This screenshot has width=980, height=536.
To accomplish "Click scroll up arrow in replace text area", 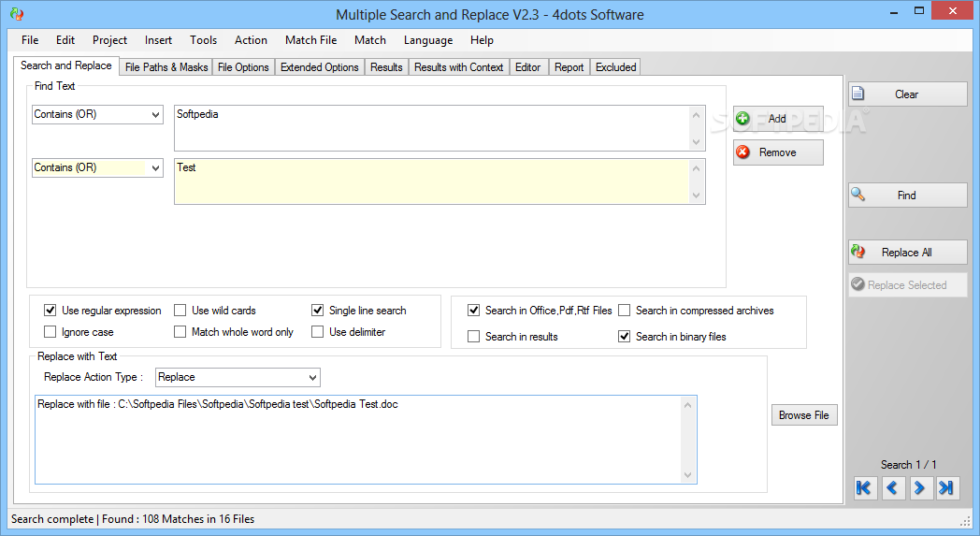I will [x=687, y=405].
